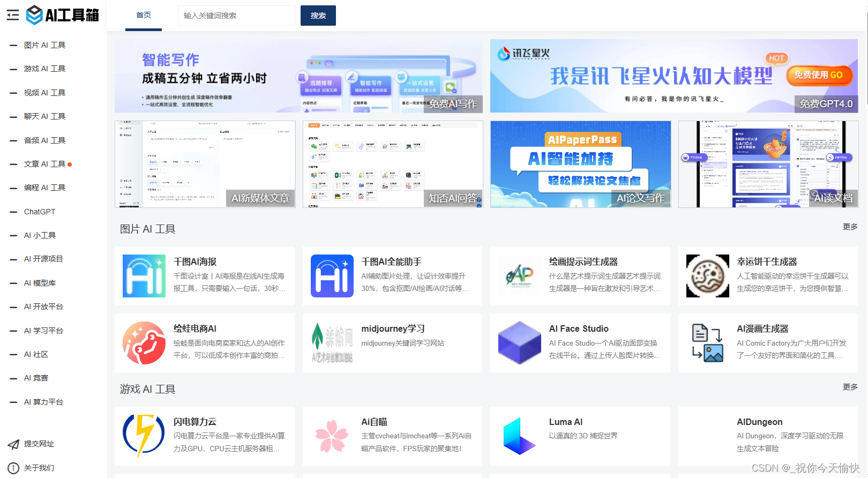Open the 千图AI海报 title link

(x=195, y=262)
